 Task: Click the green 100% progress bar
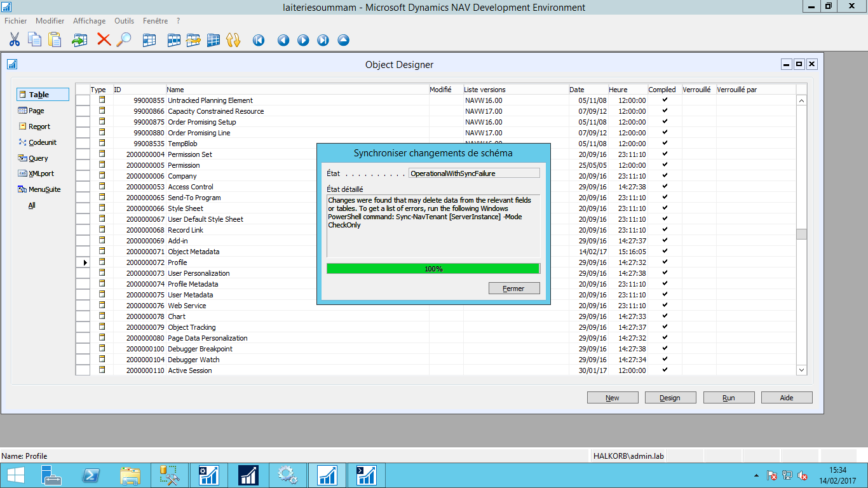[433, 269]
